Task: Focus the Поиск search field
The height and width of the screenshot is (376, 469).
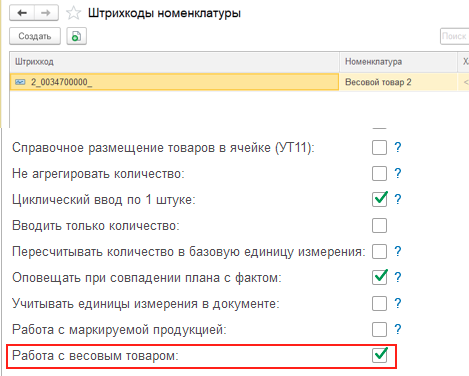Action: [x=455, y=36]
